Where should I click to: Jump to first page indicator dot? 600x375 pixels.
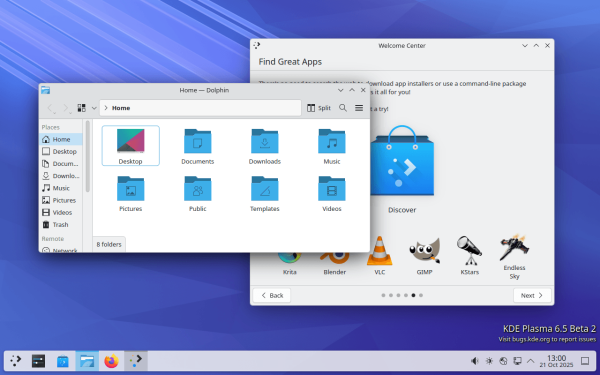[383, 295]
